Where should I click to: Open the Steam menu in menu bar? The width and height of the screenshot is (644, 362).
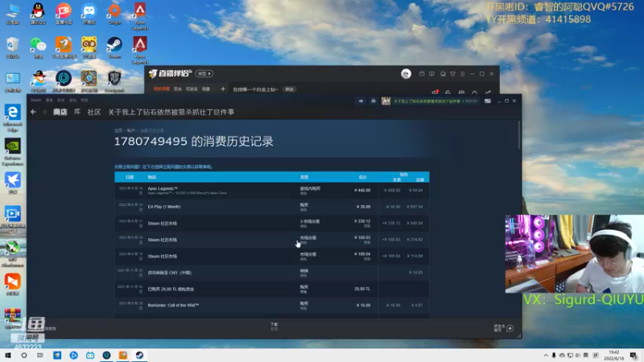pos(35,100)
